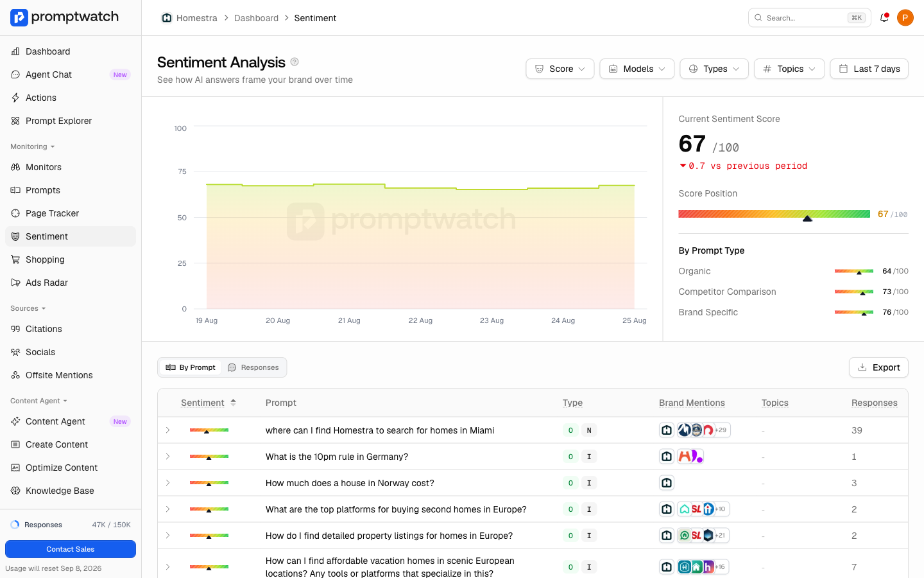Expand the second homes in Europe row
Viewport: 924px width, 578px height.
(x=168, y=509)
